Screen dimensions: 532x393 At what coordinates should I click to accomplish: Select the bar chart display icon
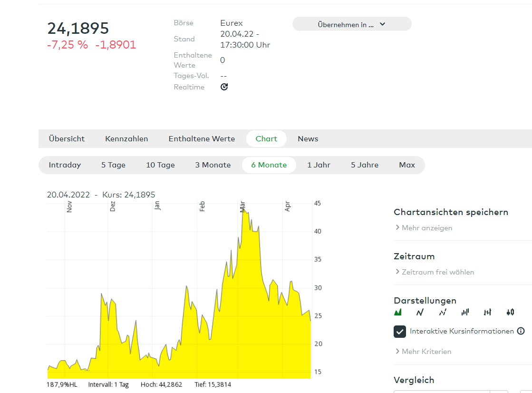[465, 312]
